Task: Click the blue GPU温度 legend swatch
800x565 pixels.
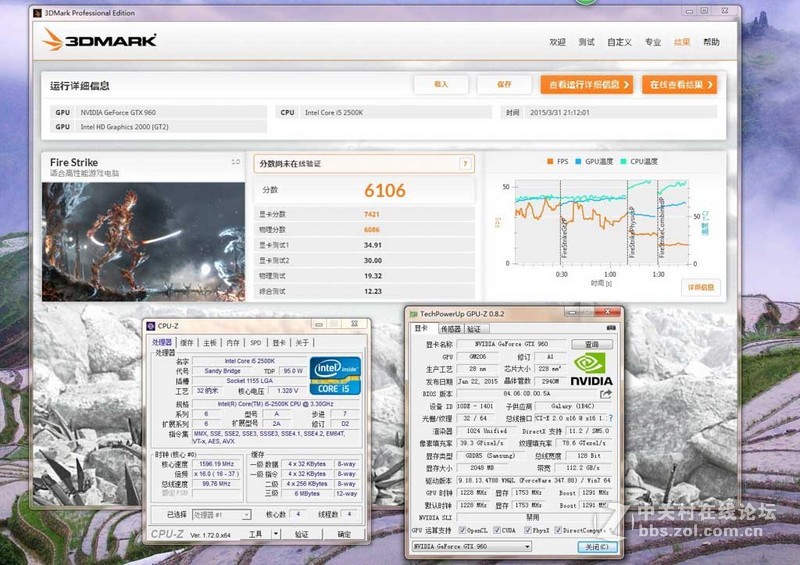Action: click(578, 161)
